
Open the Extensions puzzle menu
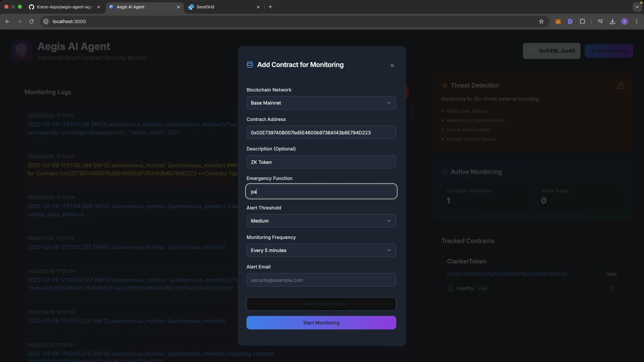coord(582,21)
